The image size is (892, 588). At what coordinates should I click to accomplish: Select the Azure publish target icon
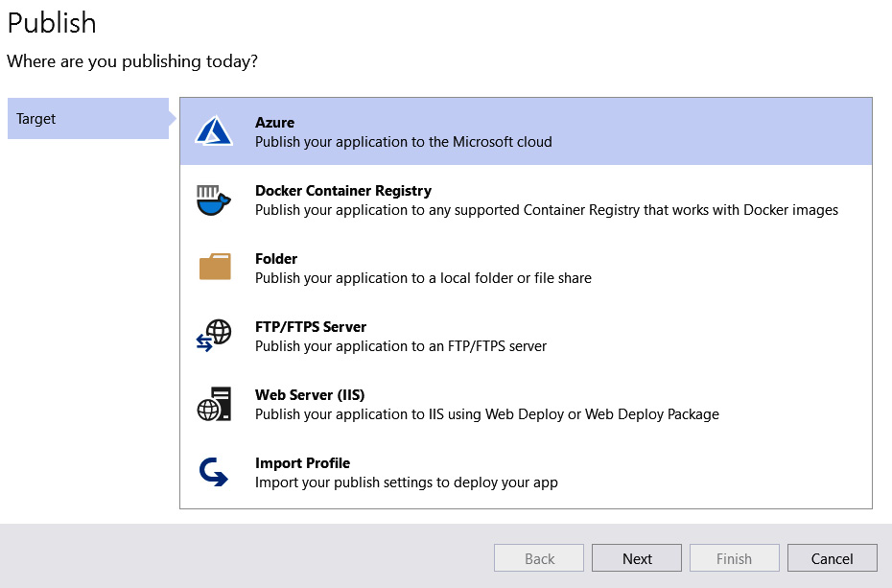tap(212, 130)
